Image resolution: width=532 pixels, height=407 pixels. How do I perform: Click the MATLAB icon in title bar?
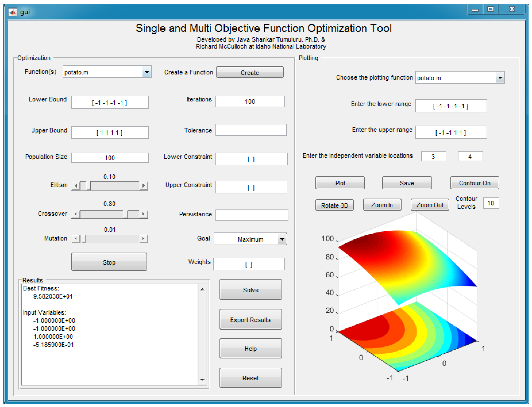pos(13,12)
